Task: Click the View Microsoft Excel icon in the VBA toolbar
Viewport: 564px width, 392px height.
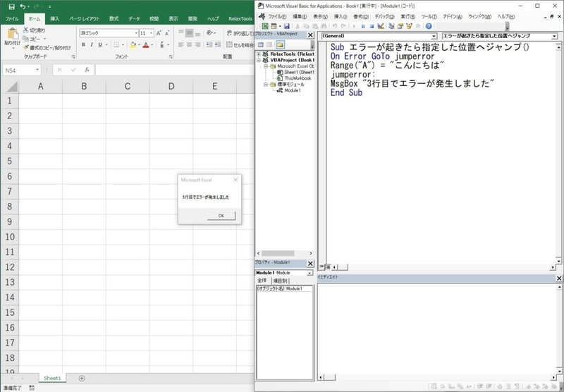Action: (265, 26)
